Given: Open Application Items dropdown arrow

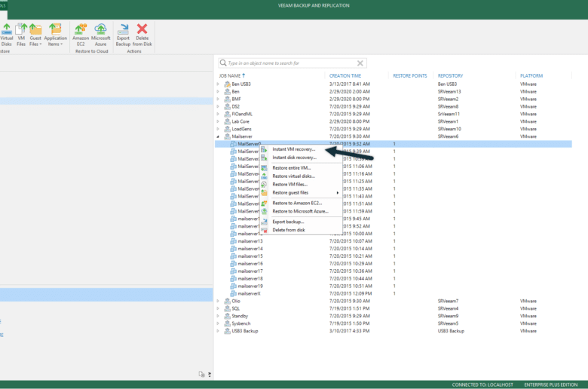Looking at the screenshot, I should click(62, 44).
